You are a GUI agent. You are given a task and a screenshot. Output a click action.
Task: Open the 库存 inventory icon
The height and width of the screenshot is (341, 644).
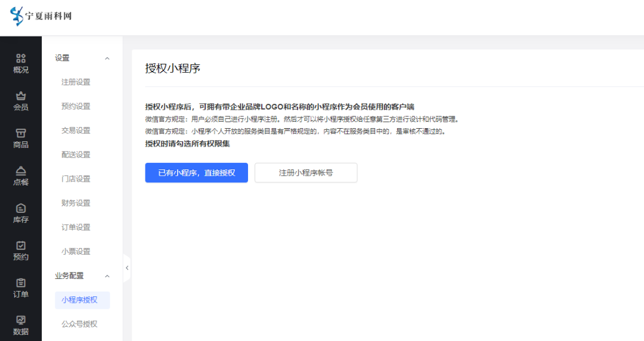tap(20, 208)
